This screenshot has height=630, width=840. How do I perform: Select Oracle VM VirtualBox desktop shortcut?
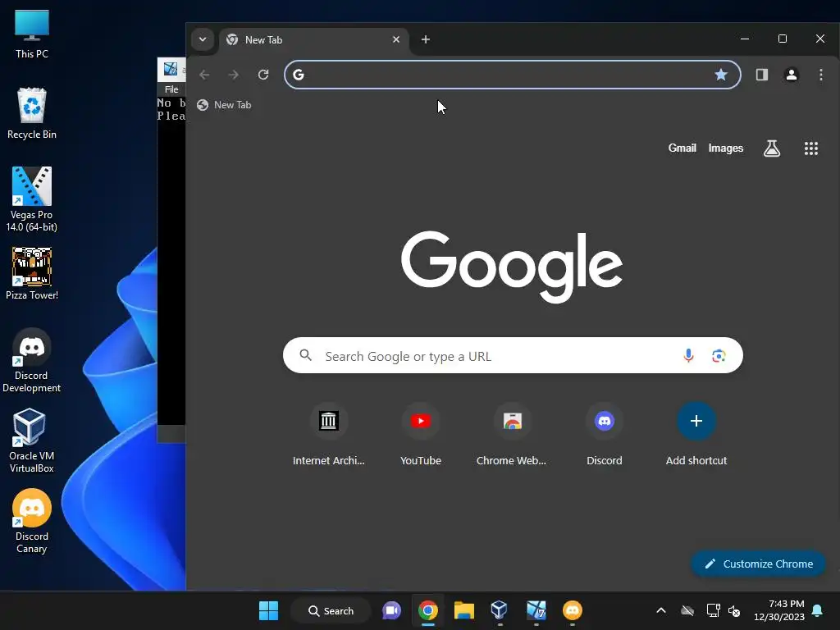[32, 441]
